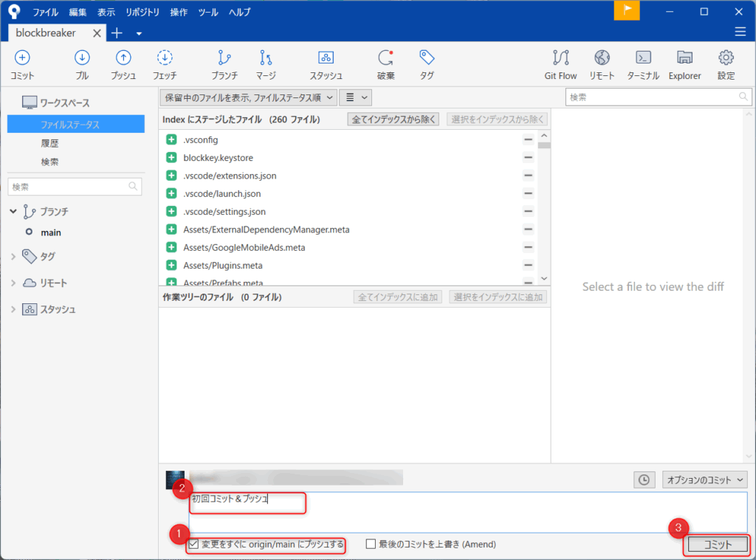This screenshot has height=560, width=756.
Task: Open the Repository (リポジトリ) menu
Action: click(142, 12)
